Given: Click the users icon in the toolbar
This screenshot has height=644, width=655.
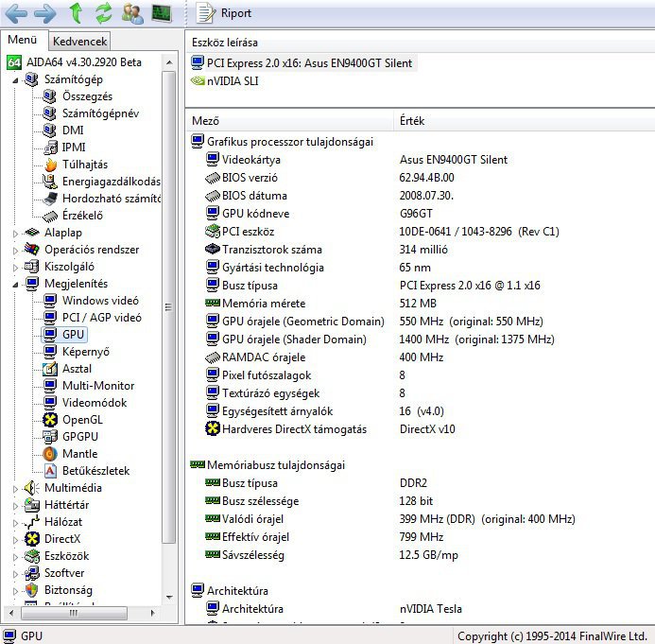Looking at the screenshot, I should [x=132, y=13].
